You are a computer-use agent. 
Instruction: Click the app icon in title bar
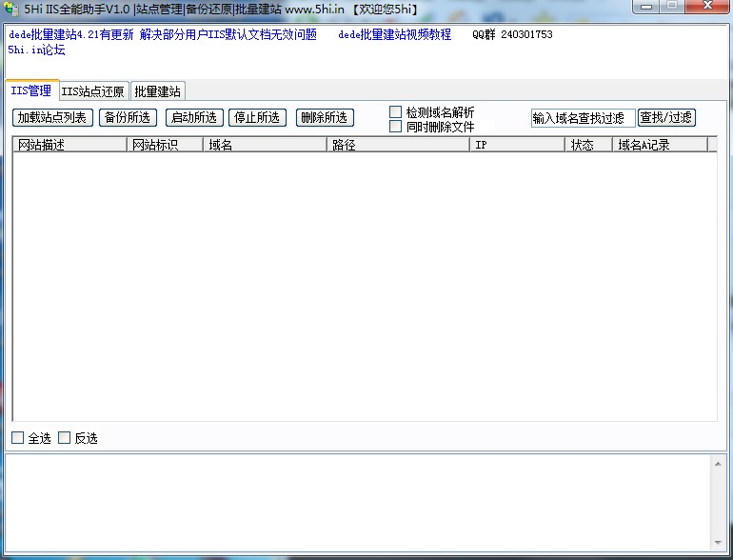(10, 9)
